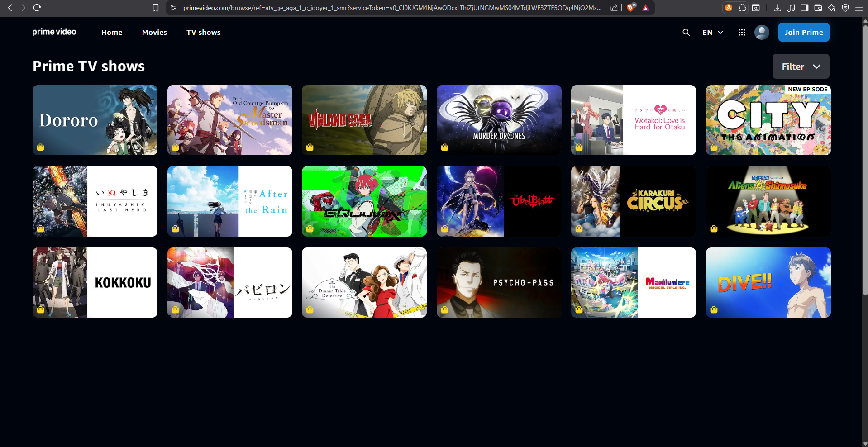Open the DIVE!! card
868x447 pixels.
[768, 282]
